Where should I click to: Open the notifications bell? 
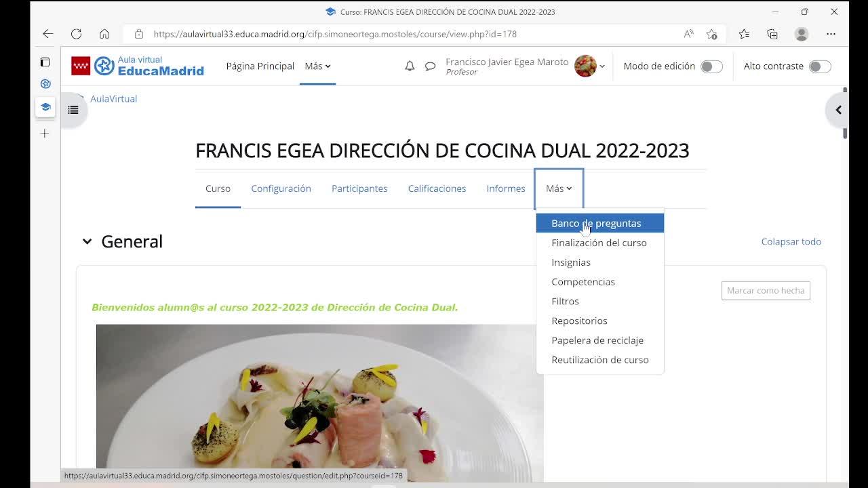coord(410,66)
